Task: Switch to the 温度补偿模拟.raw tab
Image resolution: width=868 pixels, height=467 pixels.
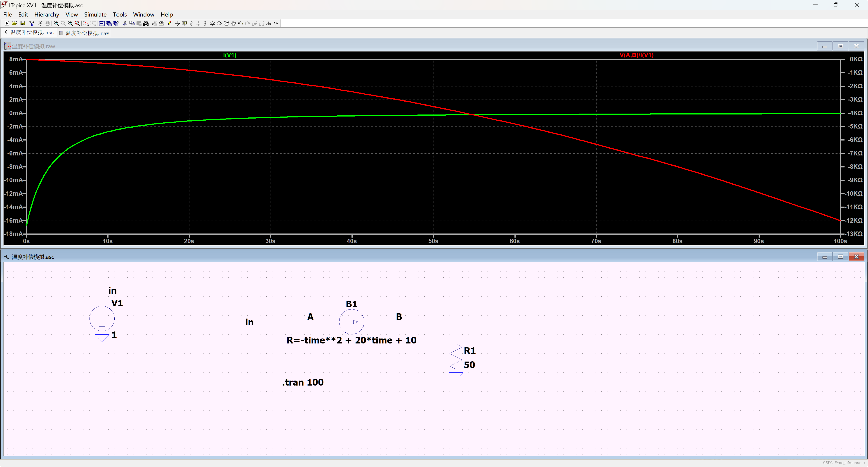Action: coord(87,33)
